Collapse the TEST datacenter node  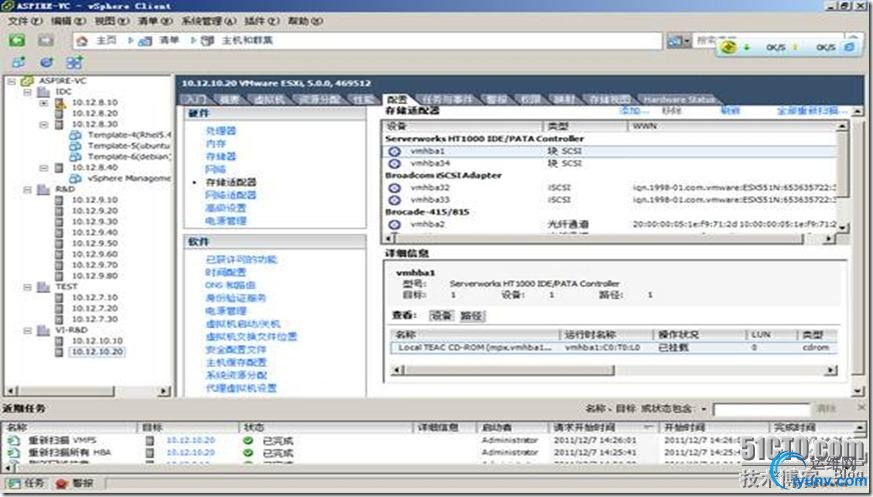[27, 287]
